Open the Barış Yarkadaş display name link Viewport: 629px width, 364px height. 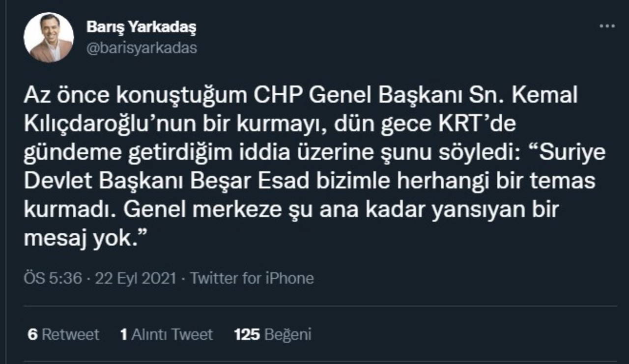tap(141, 28)
